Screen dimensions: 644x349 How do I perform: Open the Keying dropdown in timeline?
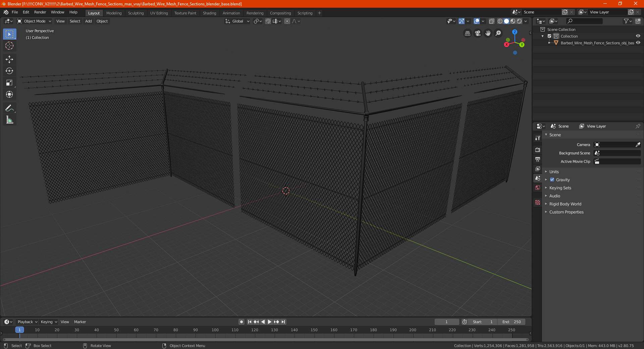pyautogui.click(x=49, y=322)
